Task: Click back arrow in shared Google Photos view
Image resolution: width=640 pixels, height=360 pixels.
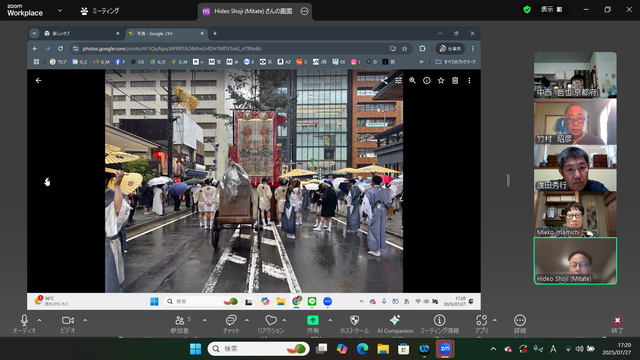Action: (38, 80)
